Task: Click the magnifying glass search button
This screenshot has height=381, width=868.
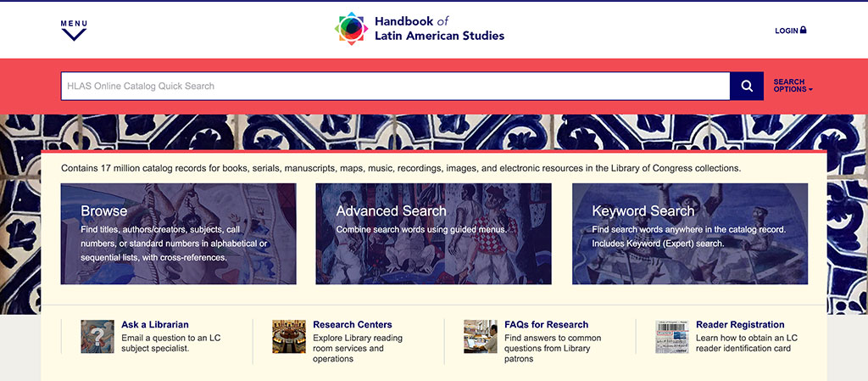Action: [x=746, y=86]
